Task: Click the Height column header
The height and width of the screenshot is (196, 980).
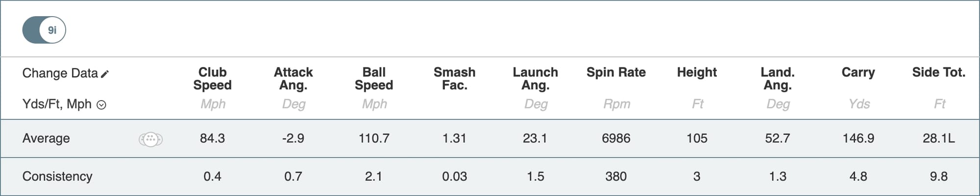Action: (697, 72)
